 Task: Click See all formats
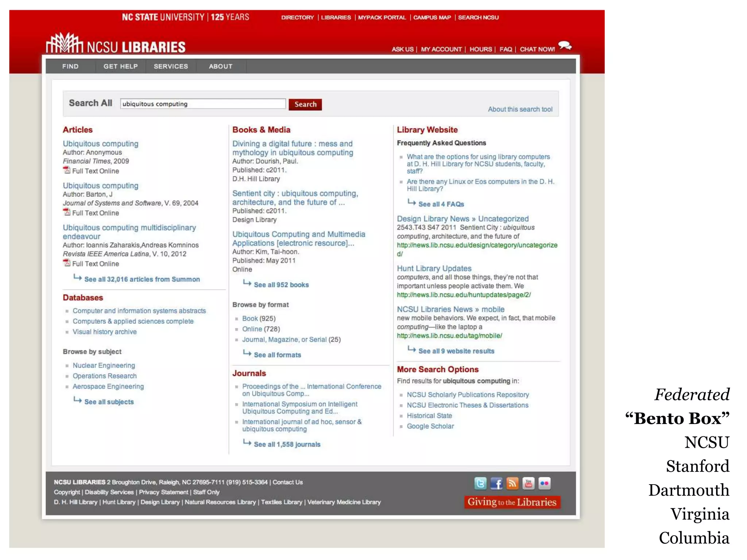click(x=278, y=355)
